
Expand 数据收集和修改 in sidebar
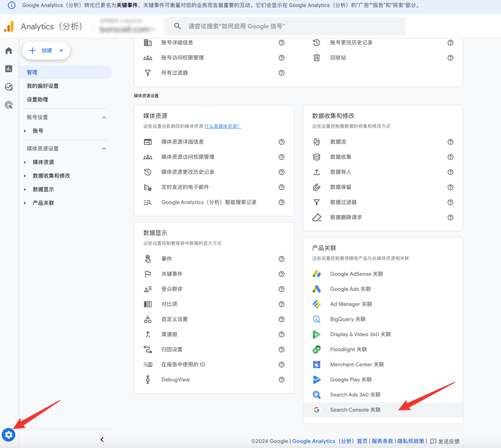click(25, 176)
